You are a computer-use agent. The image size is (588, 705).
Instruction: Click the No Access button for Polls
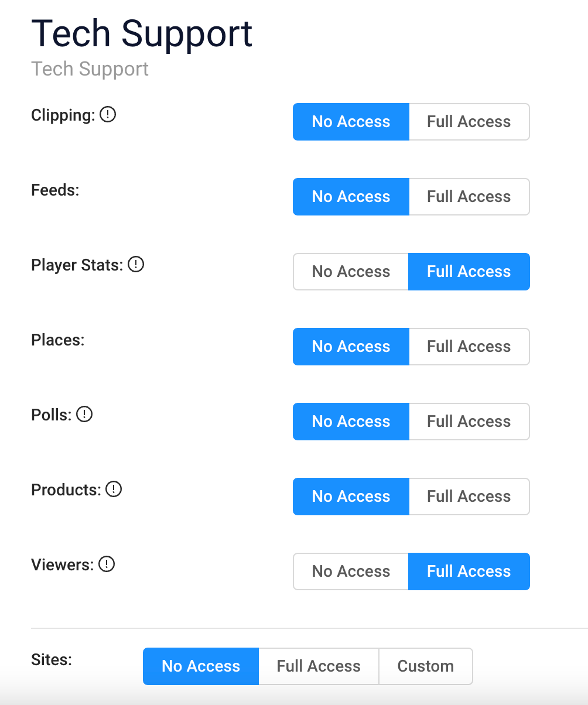(x=351, y=422)
